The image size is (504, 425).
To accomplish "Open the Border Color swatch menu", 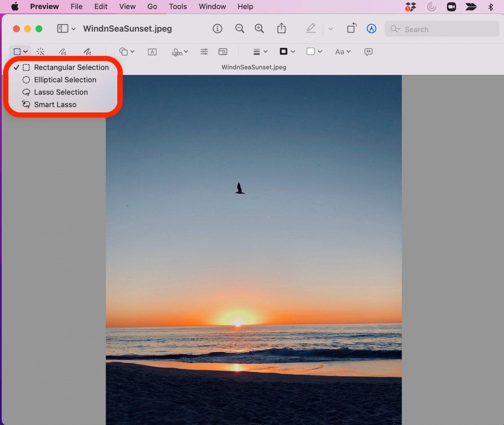I will (287, 52).
